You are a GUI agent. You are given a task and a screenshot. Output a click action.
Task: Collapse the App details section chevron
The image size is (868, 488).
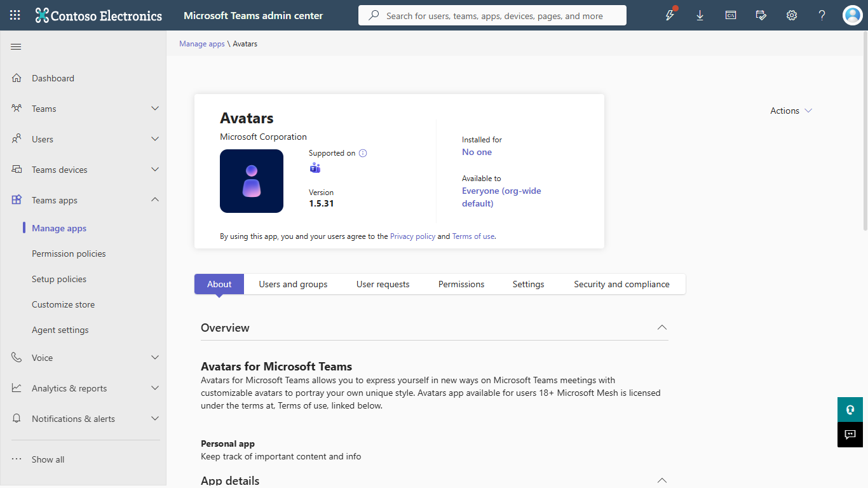coord(662,480)
